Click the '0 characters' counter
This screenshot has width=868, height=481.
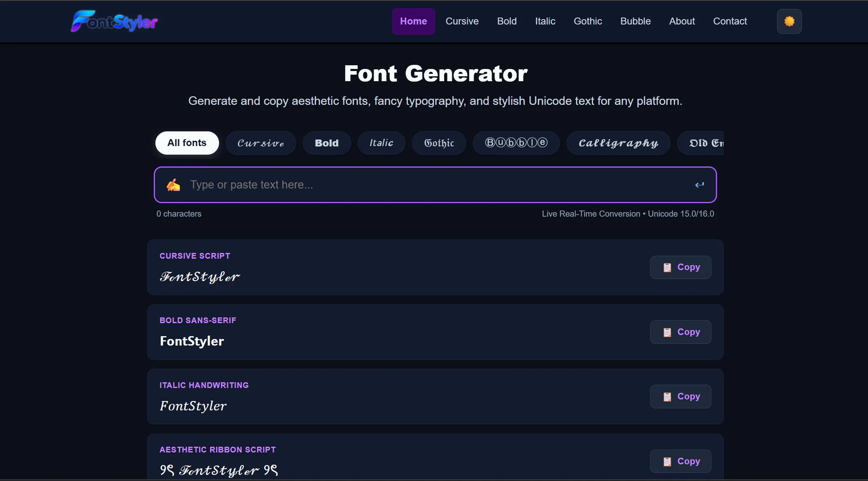[x=179, y=214]
